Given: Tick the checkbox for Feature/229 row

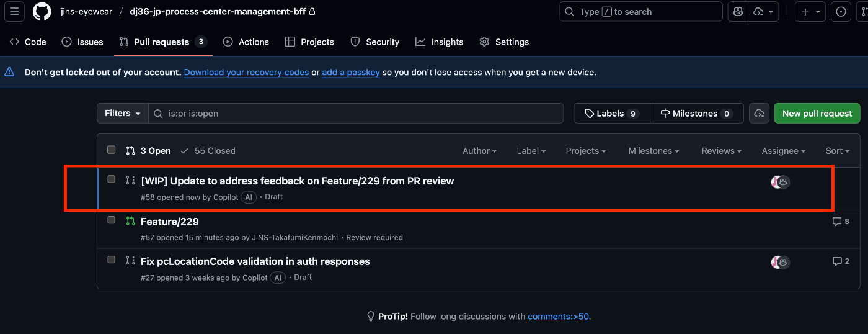Looking at the screenshot, I should click(x=112, y=220).
